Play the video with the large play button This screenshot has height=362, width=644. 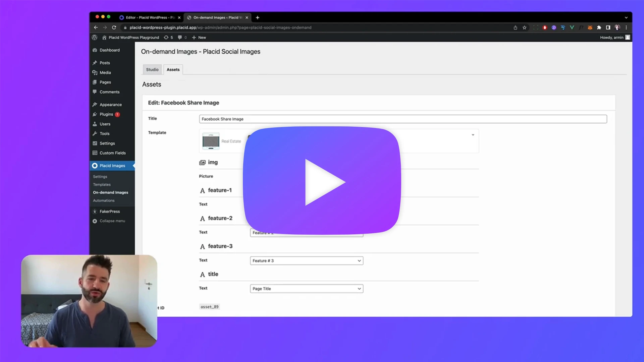coord(322,181)
